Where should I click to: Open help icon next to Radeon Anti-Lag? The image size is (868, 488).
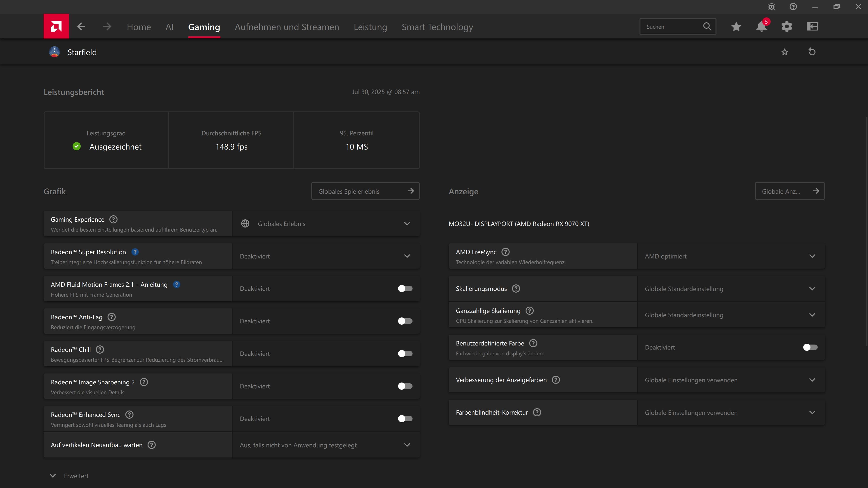pos(111,317)
